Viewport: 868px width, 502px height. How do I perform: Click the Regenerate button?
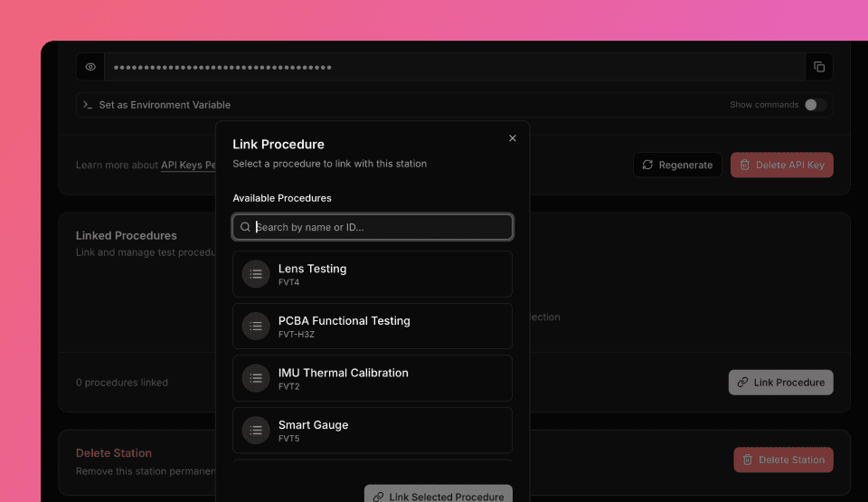[x=677, y=165]
